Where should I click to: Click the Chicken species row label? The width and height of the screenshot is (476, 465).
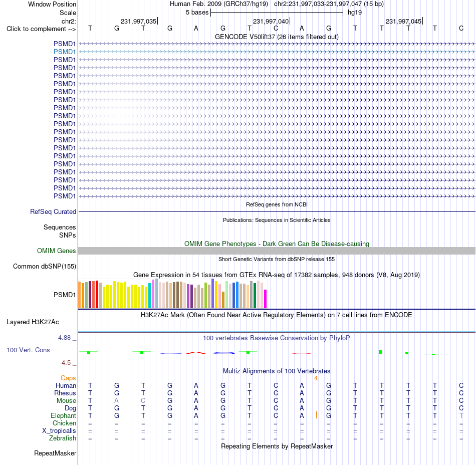(x=64, y=423)
